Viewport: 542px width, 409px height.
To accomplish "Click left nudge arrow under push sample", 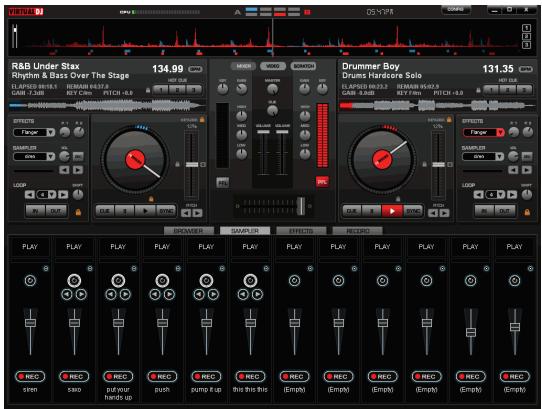I will click(x=155, y=295).
